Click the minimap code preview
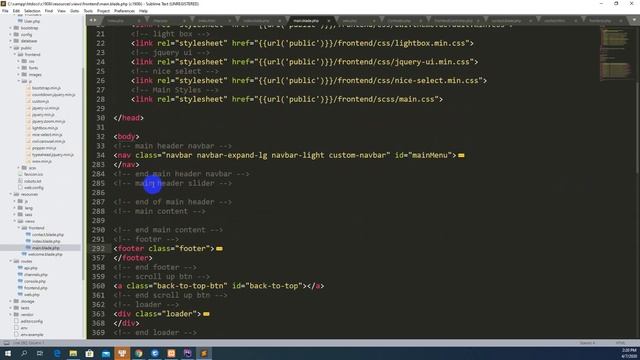This screenshot has height=360, width=640. [x=616, y=53]
